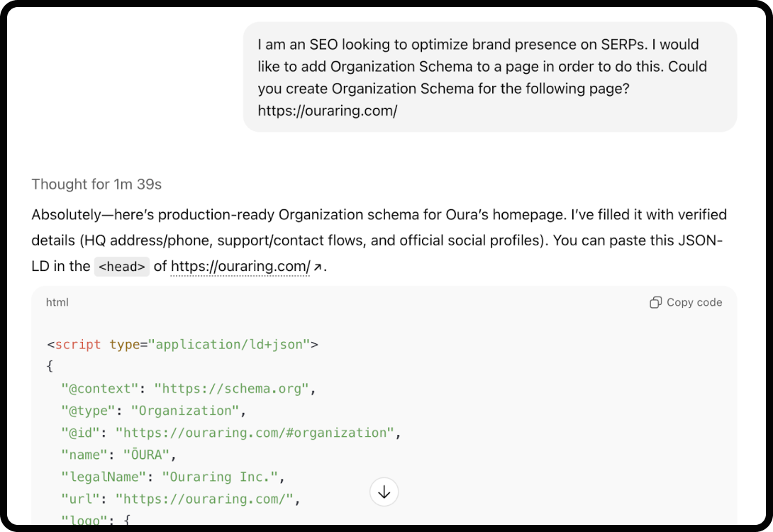Expand the "Thought for 1m 39s" reasoning
The height and width of the screenshot is (532, 773).
[x=96, y=184]
